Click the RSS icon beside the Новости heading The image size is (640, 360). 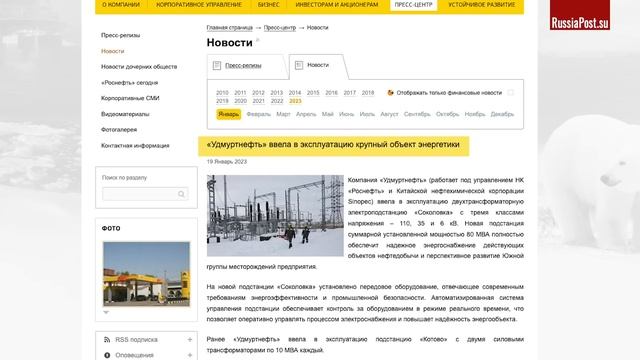tap(258, 40)
